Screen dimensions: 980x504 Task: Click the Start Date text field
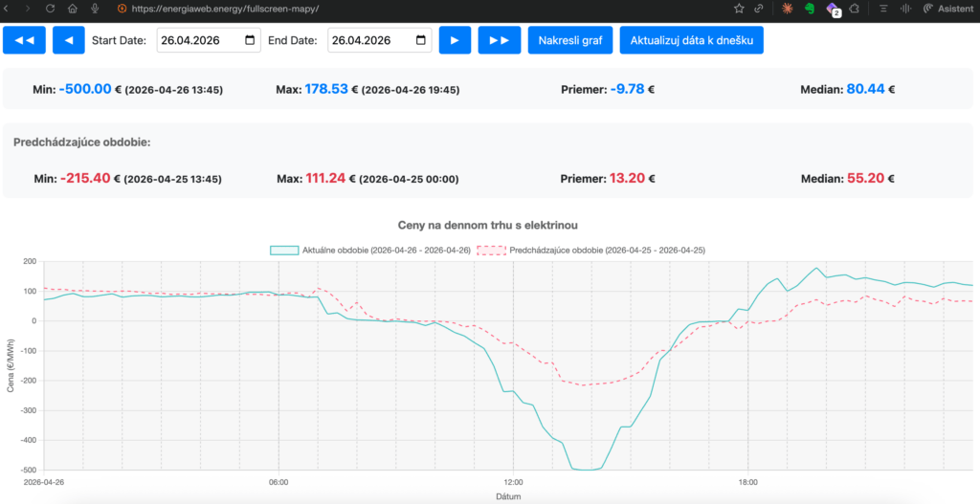[x=196, y=40]
